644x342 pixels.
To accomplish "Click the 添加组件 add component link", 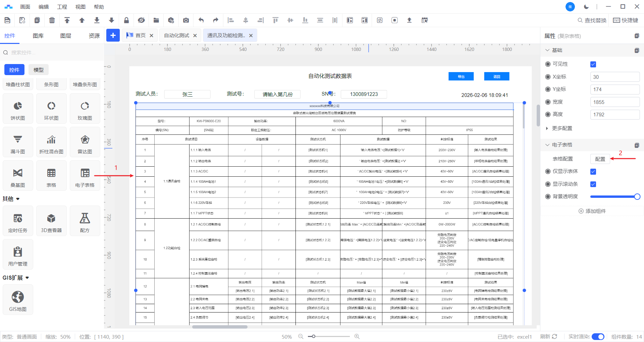I will 592,211.
